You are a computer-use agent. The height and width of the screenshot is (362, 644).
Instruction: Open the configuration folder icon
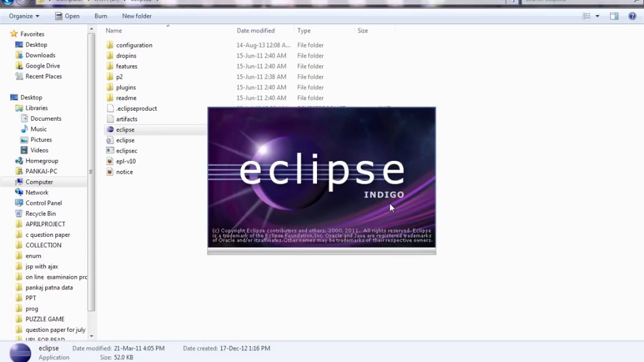coord(111,45)
